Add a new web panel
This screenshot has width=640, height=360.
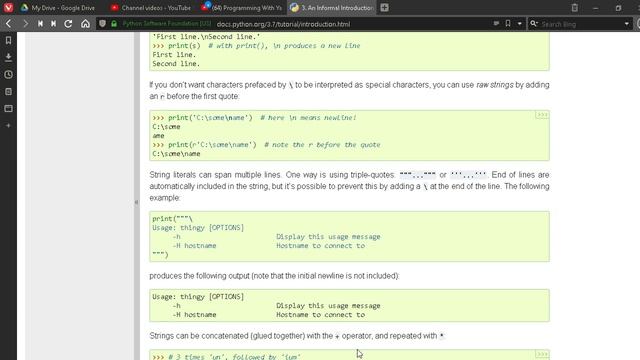tap(8, 126)
